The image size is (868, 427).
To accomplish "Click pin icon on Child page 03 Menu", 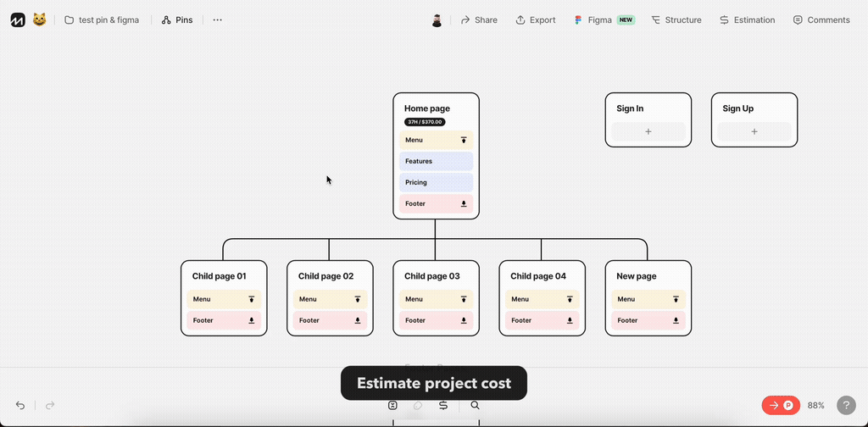I will click(x=464, y=299).
